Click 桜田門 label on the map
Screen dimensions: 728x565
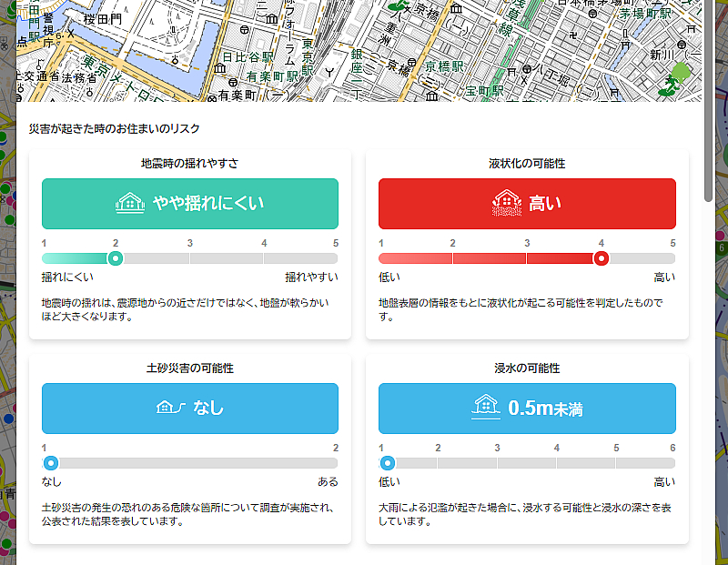(x=103, y=19)
